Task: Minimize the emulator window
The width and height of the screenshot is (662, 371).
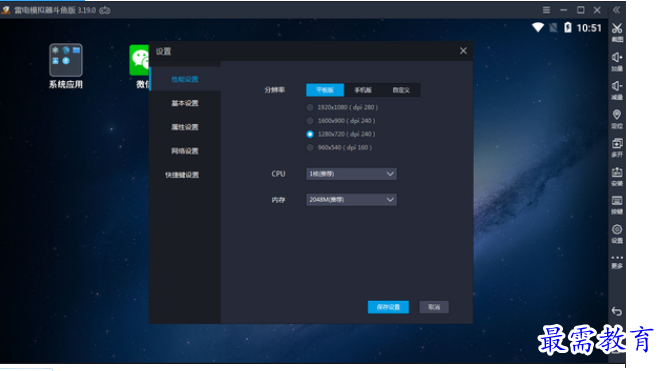Action: coord(564,10)
